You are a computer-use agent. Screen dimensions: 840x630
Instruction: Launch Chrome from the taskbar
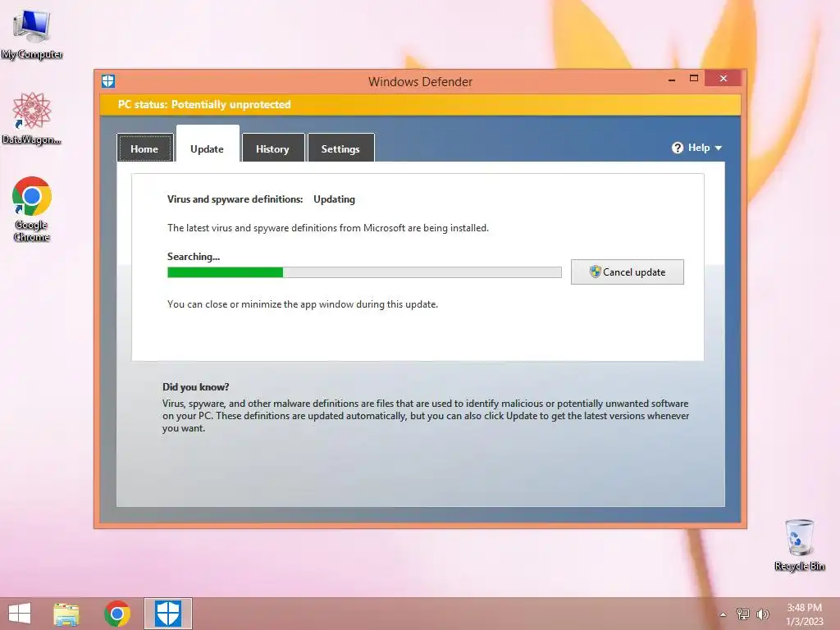(x=117, y=614)
